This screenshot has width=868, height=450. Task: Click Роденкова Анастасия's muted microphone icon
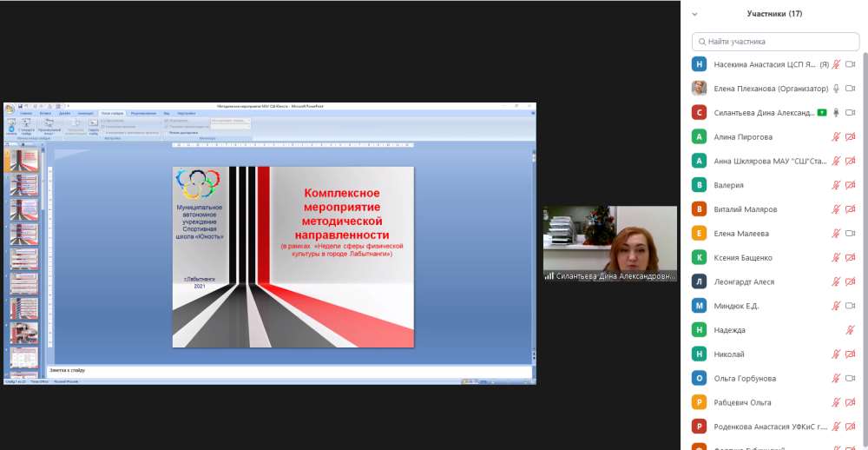(837, 427)
